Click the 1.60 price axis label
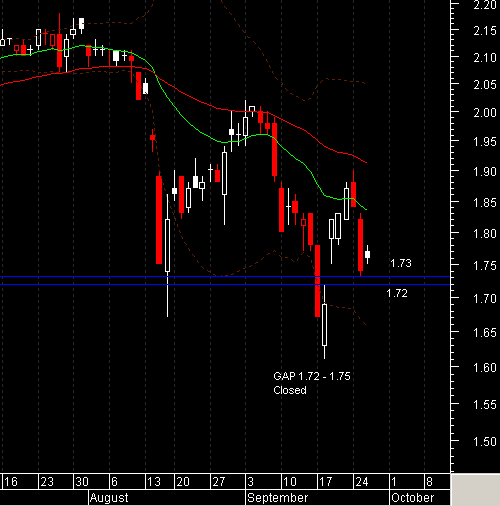The image size is (500, 506). pyautogui.click(x=485, y=368)
